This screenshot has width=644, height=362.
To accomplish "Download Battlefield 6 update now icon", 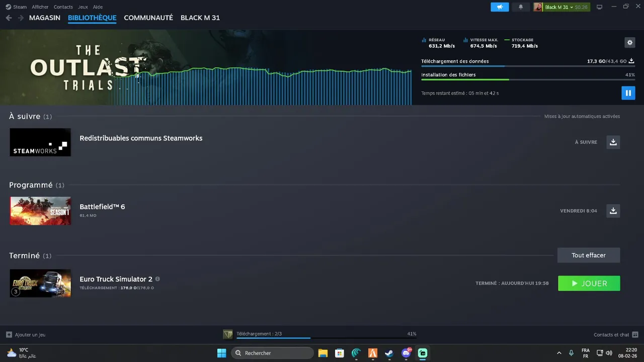I will point(613,211).
